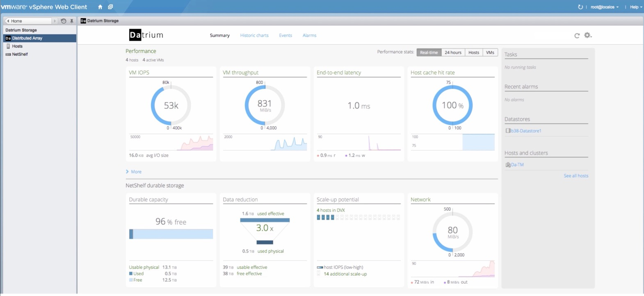Image resolution: width=644 pixels, height=296 pixels.
Task: Pin the navigator panel
Action: 72,21
